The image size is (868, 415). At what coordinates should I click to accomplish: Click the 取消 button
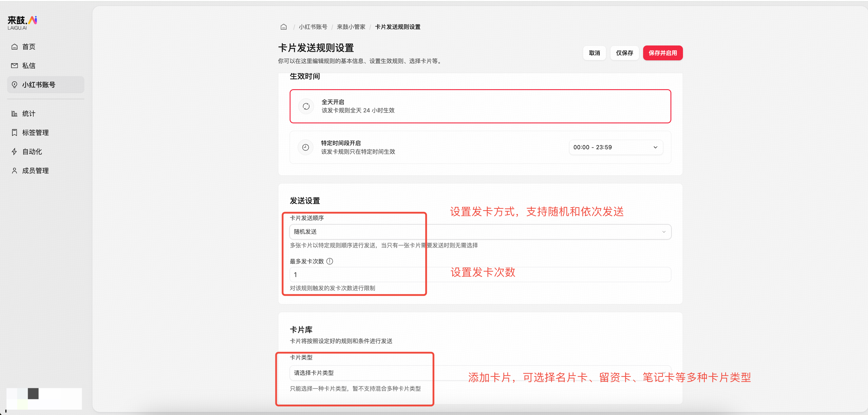(x=594, y=53)
